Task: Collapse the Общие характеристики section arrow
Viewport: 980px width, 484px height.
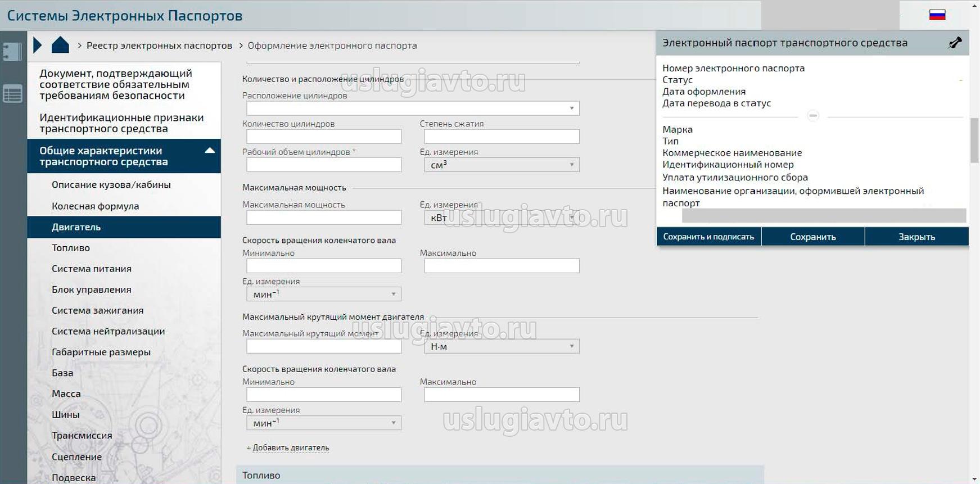Action: pyautogui.click(x=210, y=151)
